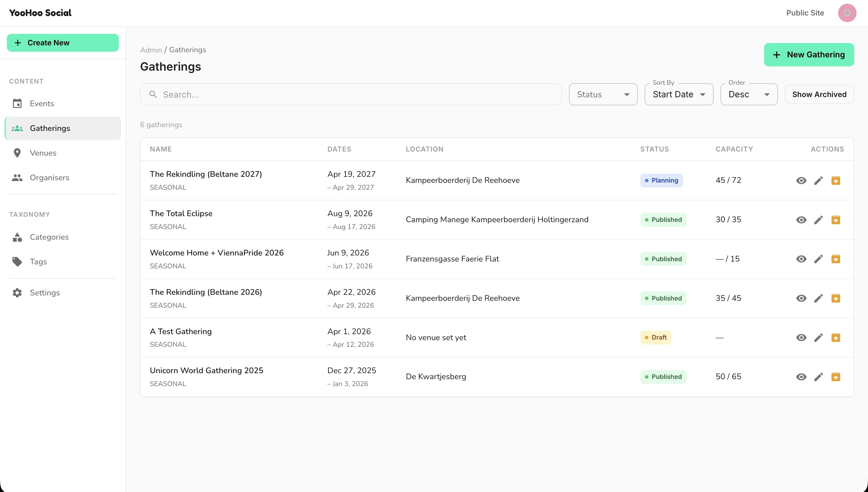The image size is (868, 492).
Task: Toggle Show Archived gatherings
Action: [819, 94]
